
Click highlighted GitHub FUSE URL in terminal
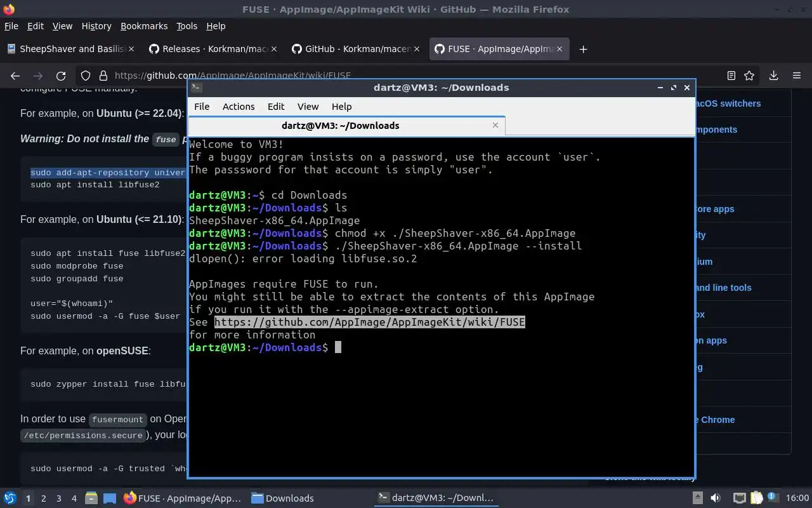point(369,322)
